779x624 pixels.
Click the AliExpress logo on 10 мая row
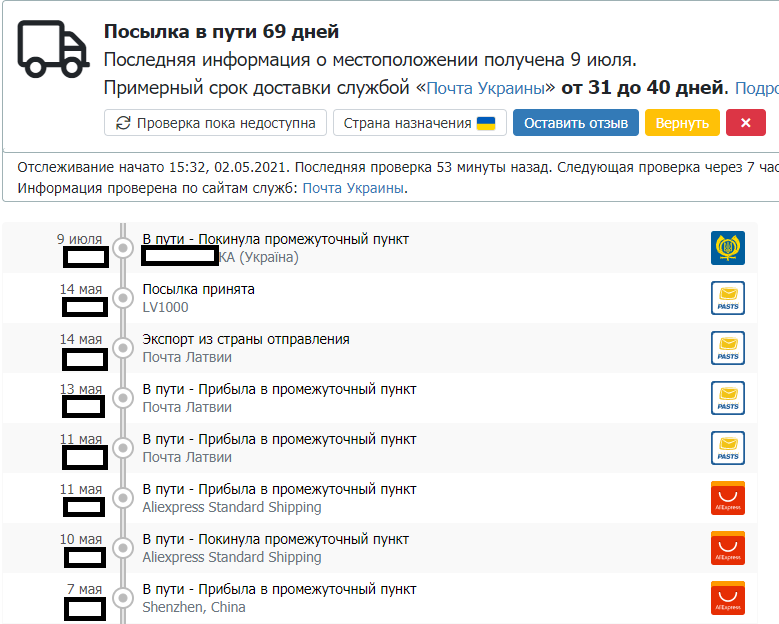click(727, 548)
